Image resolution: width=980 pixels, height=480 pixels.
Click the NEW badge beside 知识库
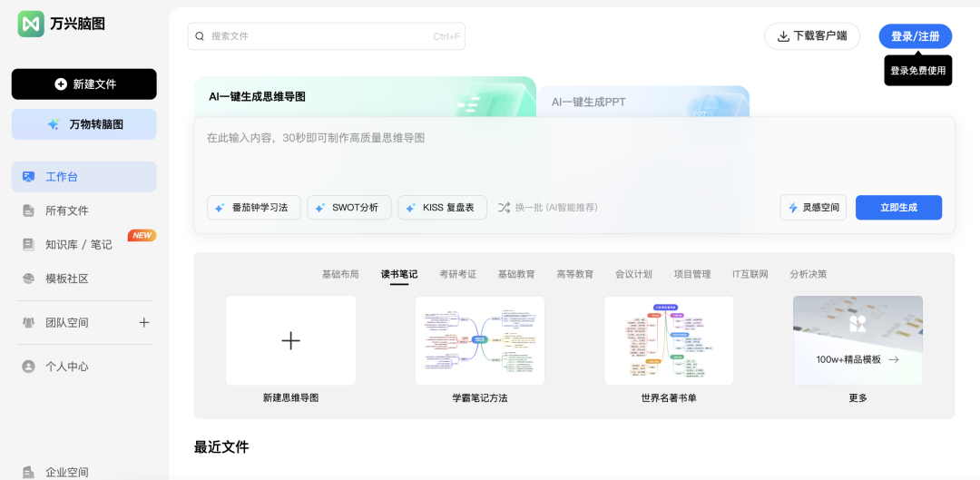[142, 235]
